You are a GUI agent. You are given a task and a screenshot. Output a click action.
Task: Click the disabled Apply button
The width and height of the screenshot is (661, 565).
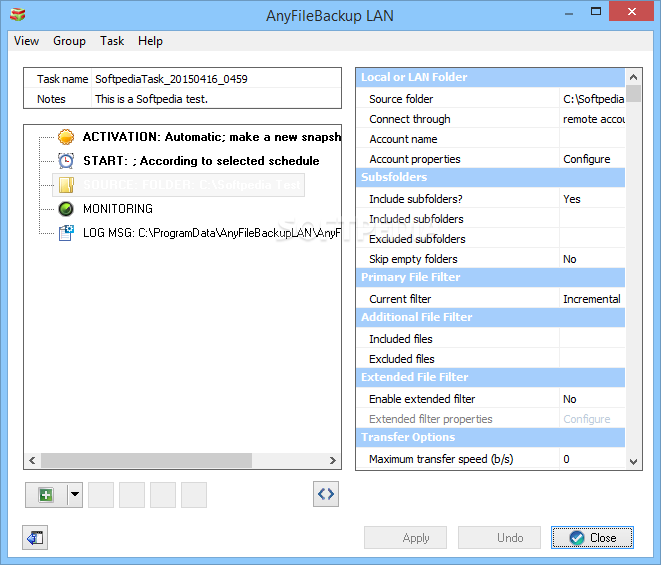tap(406, 538)
